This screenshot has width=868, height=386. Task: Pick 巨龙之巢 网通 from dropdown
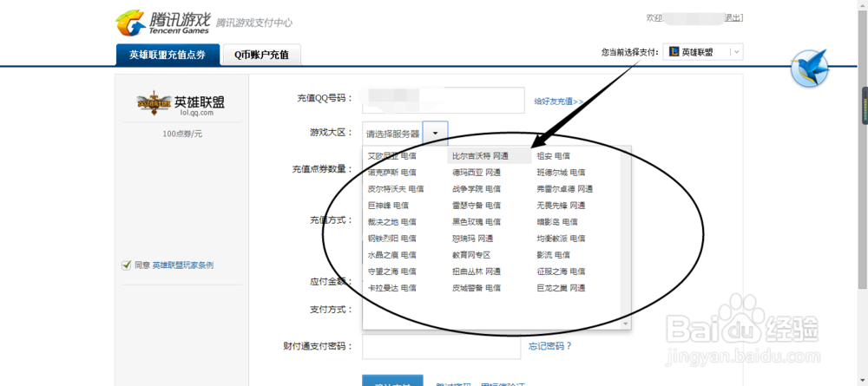pyautogui.click(x=561, y=288)
